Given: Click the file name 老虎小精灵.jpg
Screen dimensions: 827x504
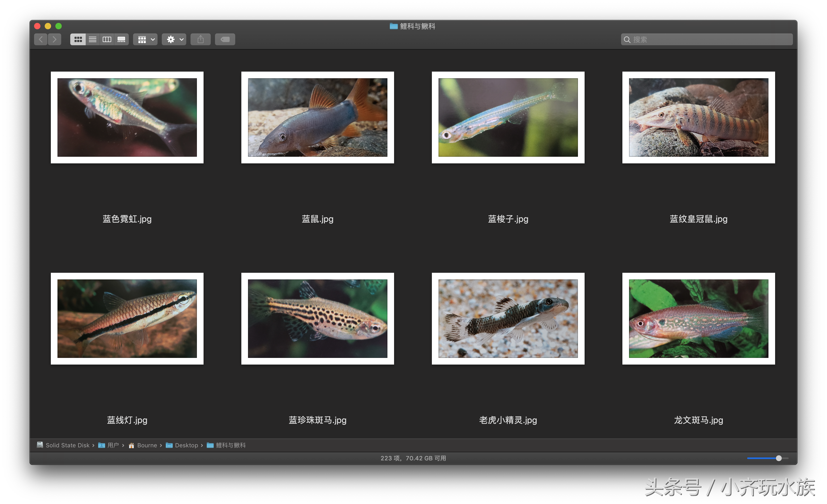Looking at the screenshot, I should (x=508, y=420).
